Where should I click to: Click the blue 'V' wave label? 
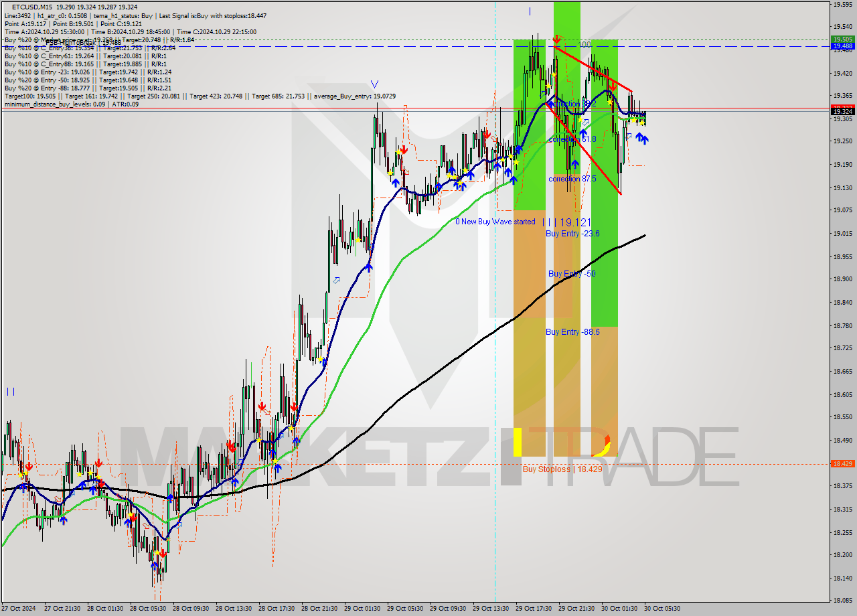[x=374, y=84]
